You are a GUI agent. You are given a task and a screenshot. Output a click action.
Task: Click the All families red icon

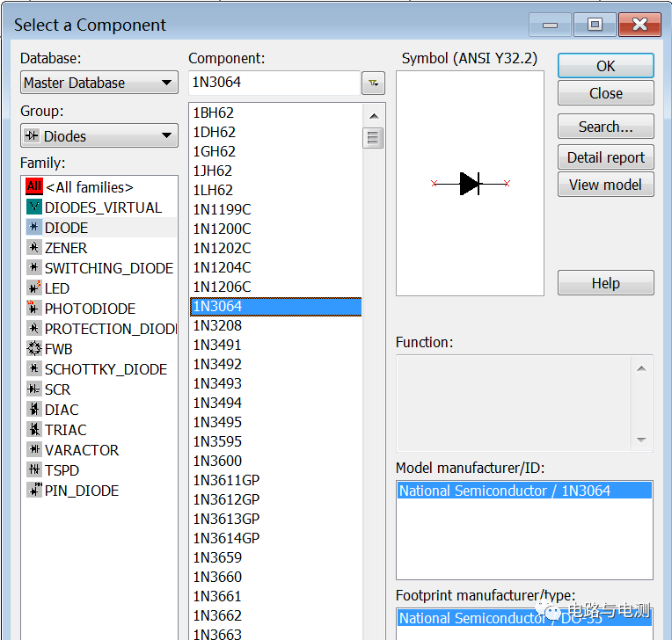(x=33, y=186)
